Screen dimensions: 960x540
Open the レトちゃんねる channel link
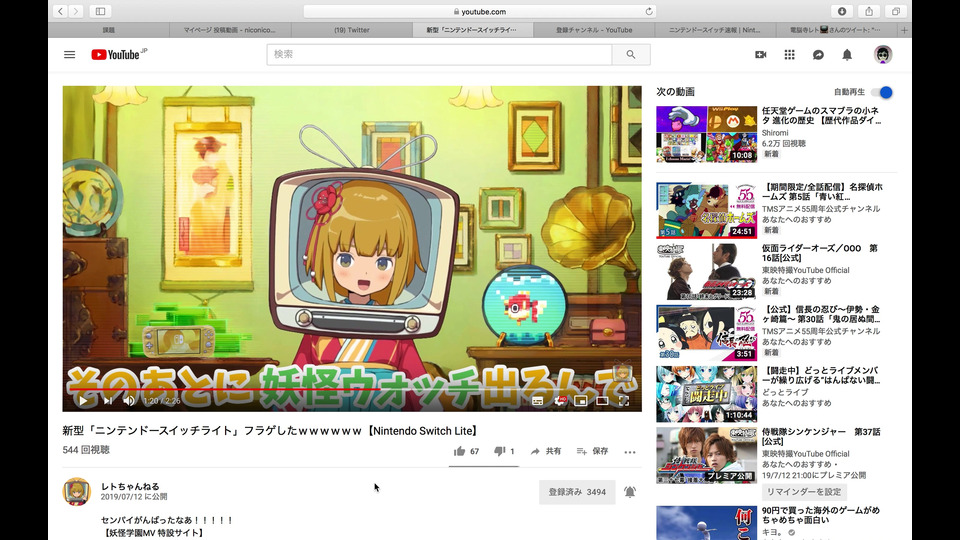130,486
